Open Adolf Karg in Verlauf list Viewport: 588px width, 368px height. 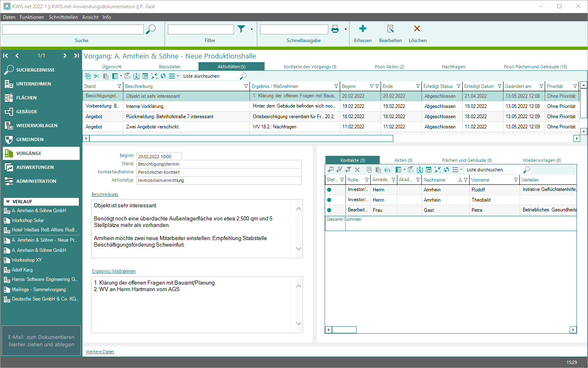click(x=22, y=270)
